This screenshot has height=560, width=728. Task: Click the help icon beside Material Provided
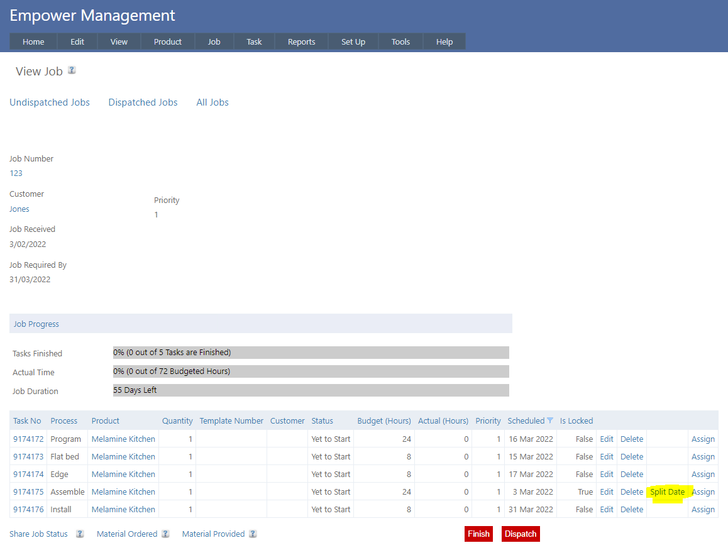[x=253, y=534]
